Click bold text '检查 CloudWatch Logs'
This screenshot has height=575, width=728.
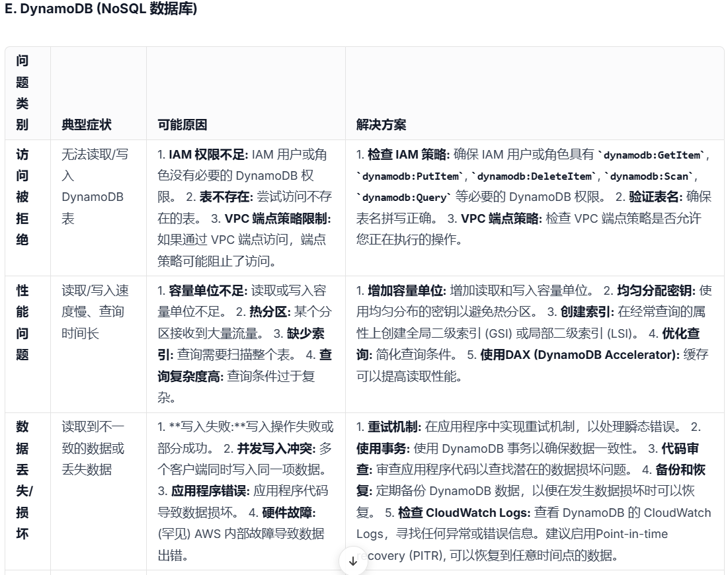464,512
